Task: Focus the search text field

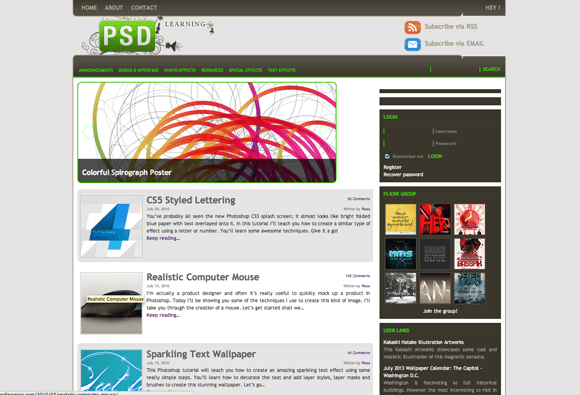Action: tap(455, 69)
